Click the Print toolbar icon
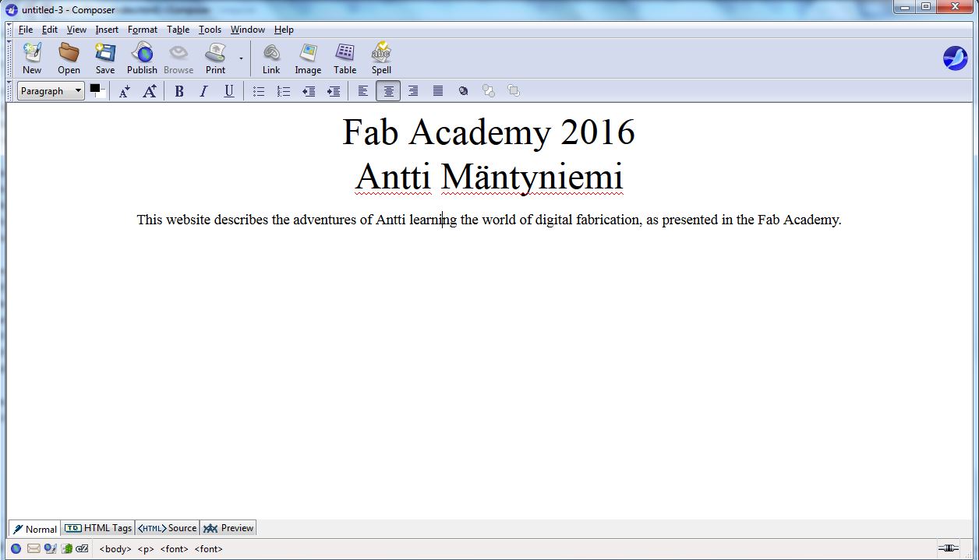The height and width of the screenshot is (560, 979). [215, 58]
